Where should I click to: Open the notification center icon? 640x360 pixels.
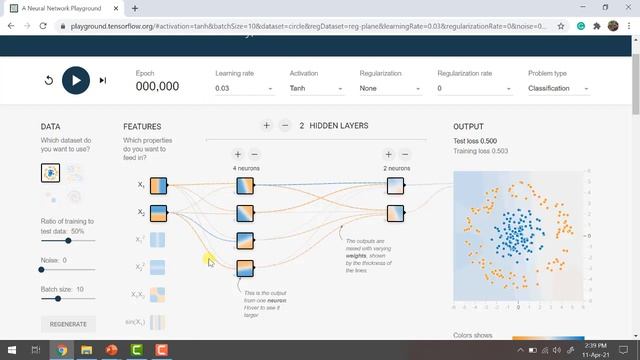click(623, 350)
